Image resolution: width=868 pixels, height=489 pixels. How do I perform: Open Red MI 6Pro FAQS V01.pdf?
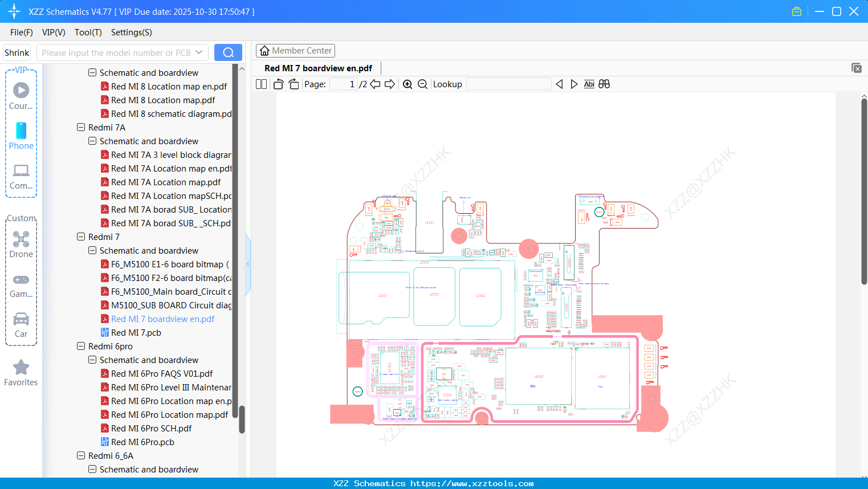[x=162, y=374]
